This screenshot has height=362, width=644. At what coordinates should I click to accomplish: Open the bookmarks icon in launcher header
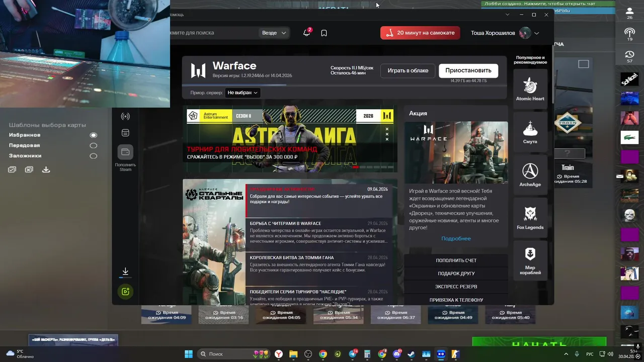tap(324, 33)
